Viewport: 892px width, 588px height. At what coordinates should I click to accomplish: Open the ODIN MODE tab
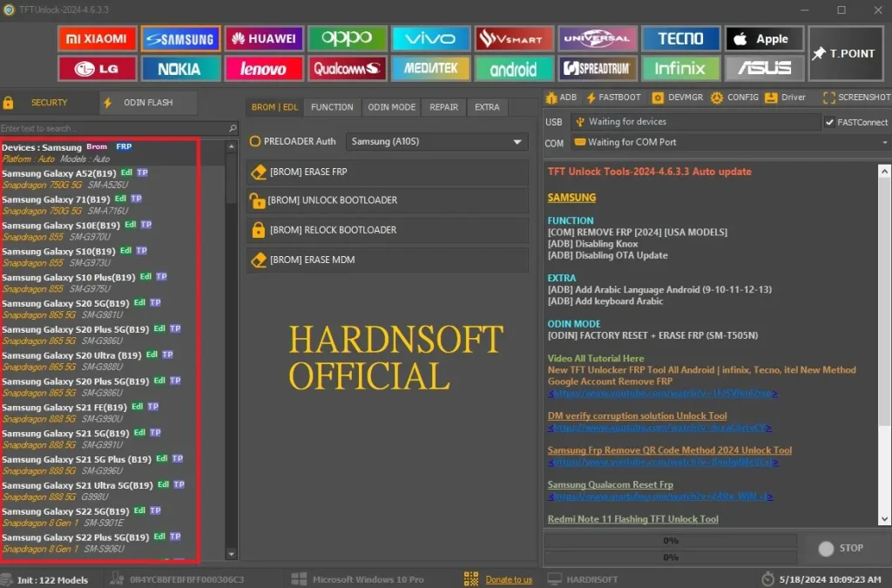tap(391, 107)
